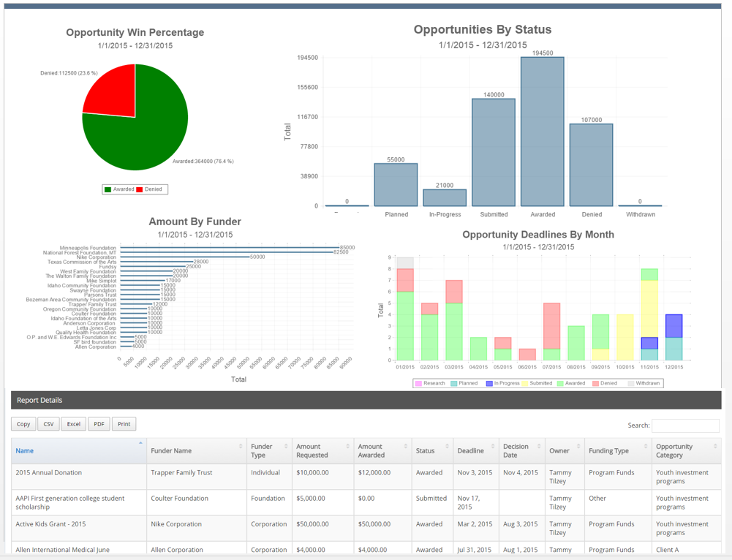The width and height of the screenshot is (732, 560).
Task: Sort by Opportunity Category header arrows
Action: coord(714,446)
